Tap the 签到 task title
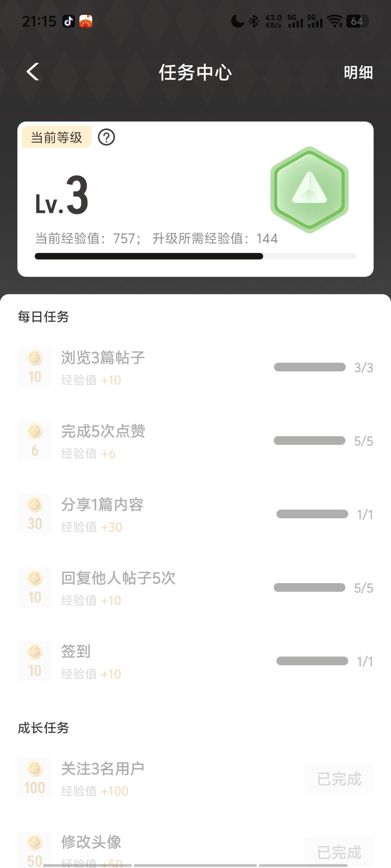This screenshot has width=391, height=868. point(76,651)
